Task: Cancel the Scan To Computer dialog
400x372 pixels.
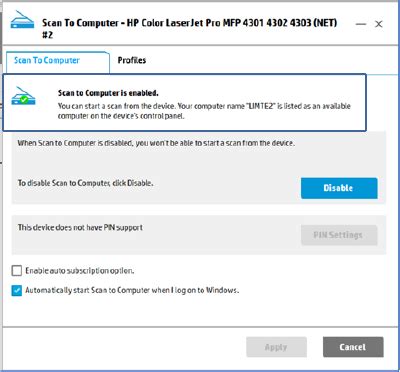Action: point(353,347)
